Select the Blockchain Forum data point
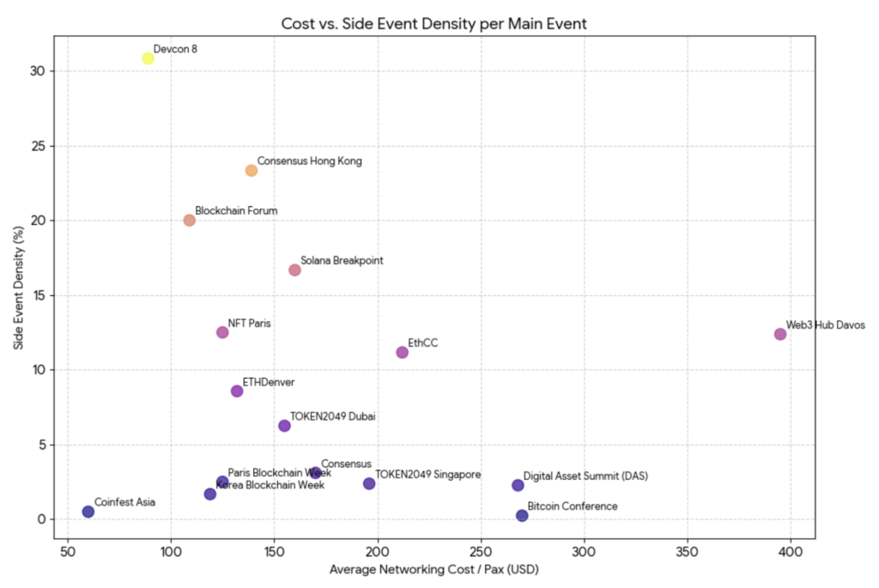 pyautogui.click(x=190, y=221)
